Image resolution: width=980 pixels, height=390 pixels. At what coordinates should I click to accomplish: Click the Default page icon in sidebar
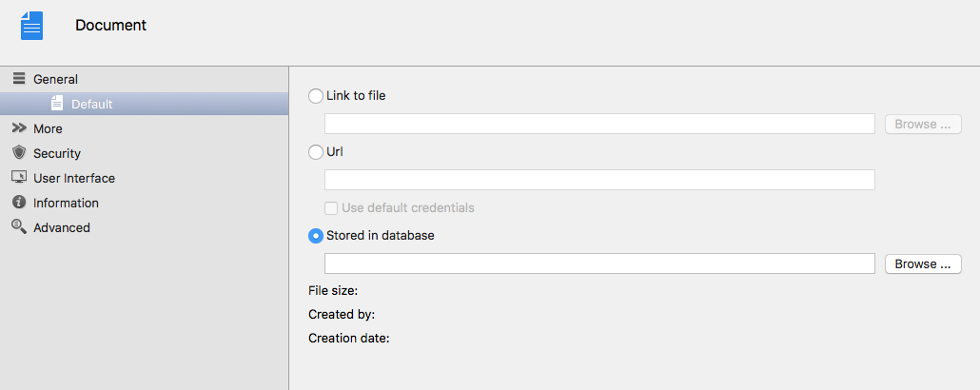click(57, 104)
